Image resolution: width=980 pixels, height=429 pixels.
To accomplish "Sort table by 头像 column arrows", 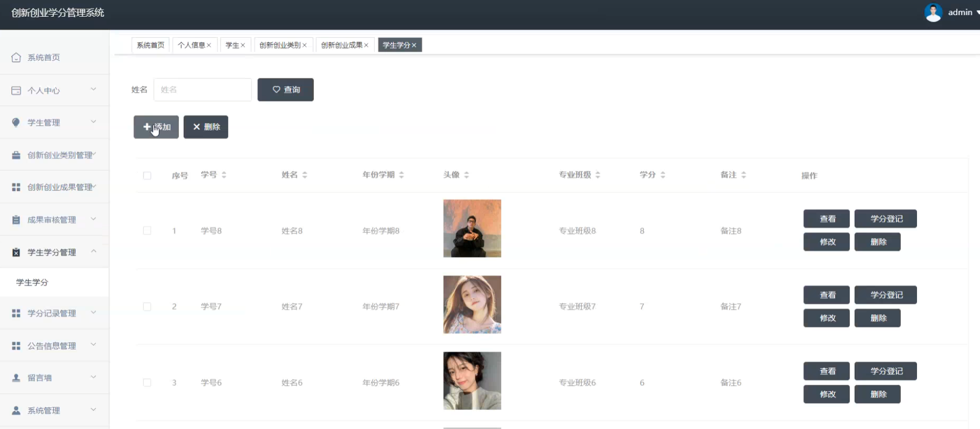I will (466, 175).
